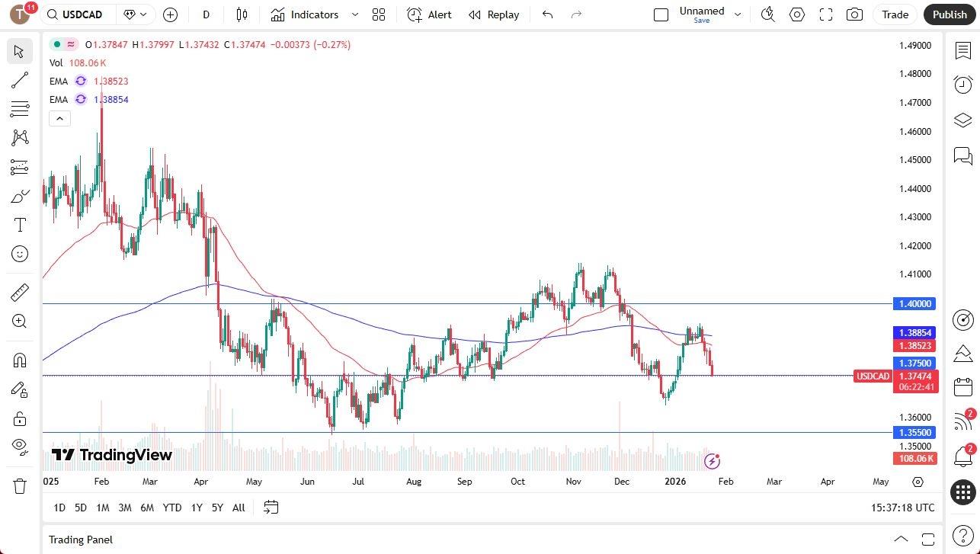The width and height of the screenshot is (980, 554).
Task: Click the Publish button
Action: pos(949,14)
